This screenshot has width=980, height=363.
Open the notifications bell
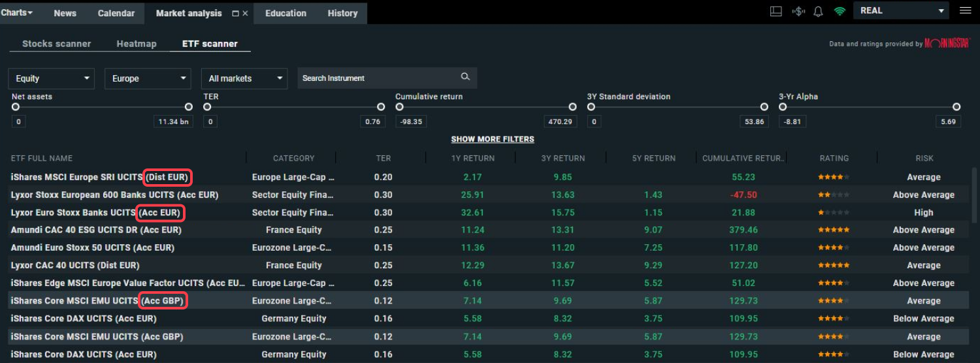pyautogui.click(x=818, y=11)
